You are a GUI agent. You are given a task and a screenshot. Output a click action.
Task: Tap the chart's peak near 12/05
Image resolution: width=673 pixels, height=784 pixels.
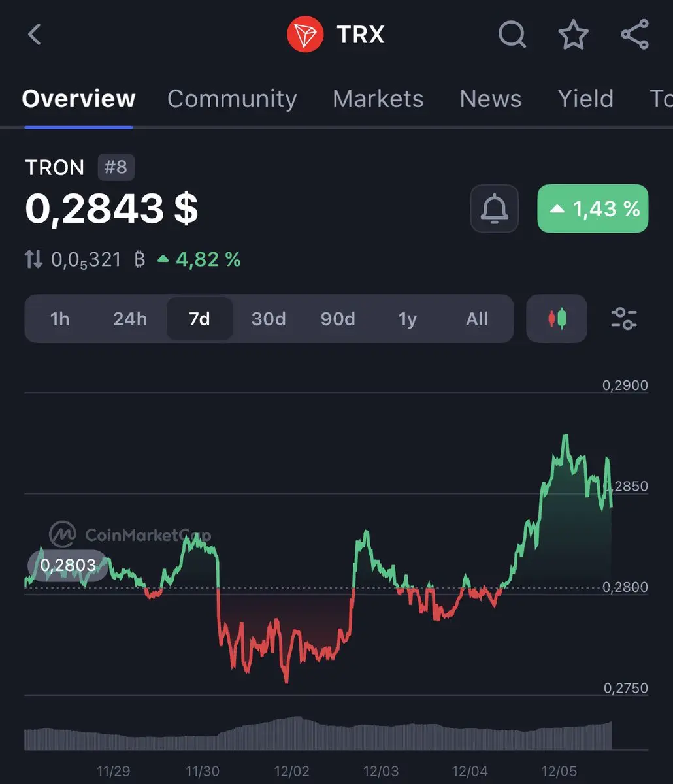coord(565,436)
